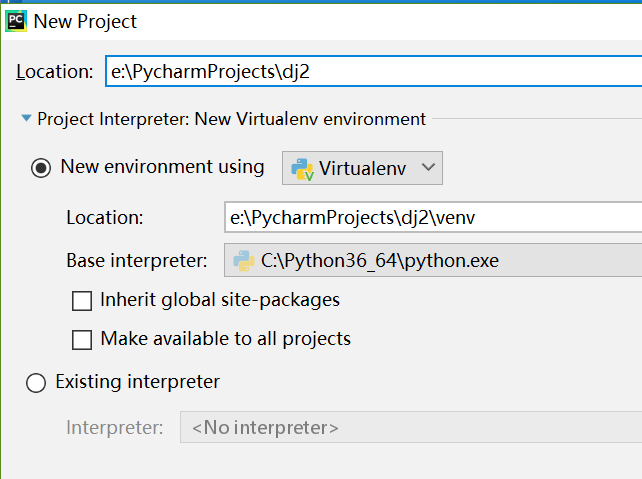Click the Virtualenv dropdown chevron arrow
The image size is (642, 479).
428,167
